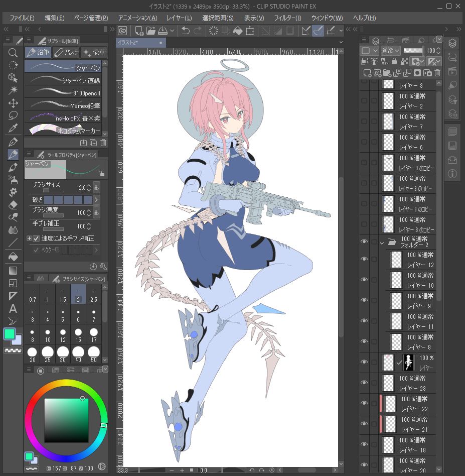Click the Fill toolbar icon

point(238,30)
